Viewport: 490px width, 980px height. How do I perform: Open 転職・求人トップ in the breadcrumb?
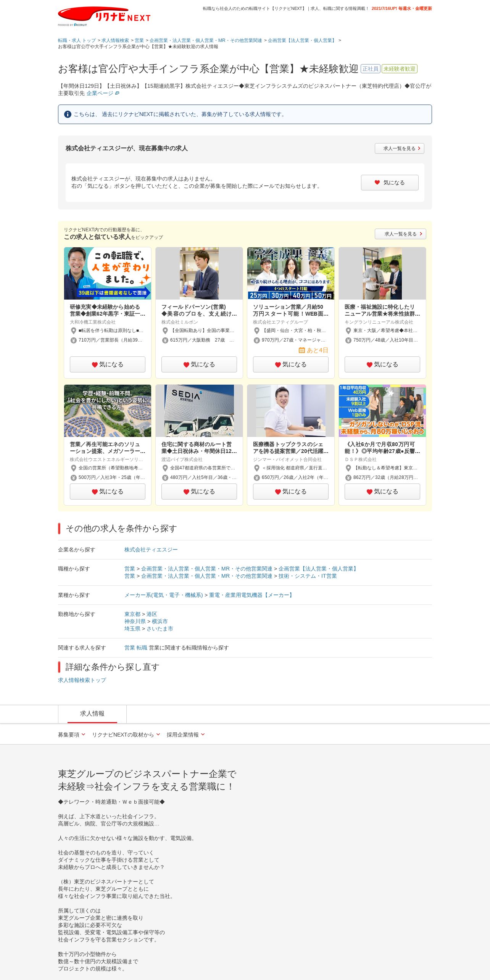click(77, 40)
